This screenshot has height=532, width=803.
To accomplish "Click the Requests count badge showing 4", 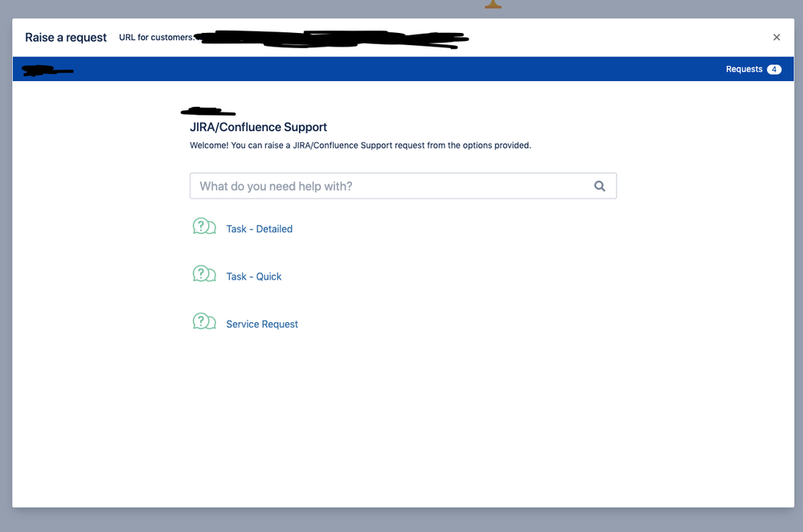I will coord(774,70).
